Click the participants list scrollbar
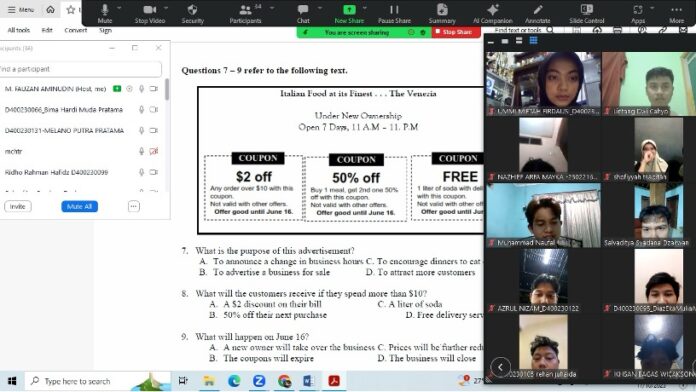This screenshot has height=392, width=696. click(167, 89)
